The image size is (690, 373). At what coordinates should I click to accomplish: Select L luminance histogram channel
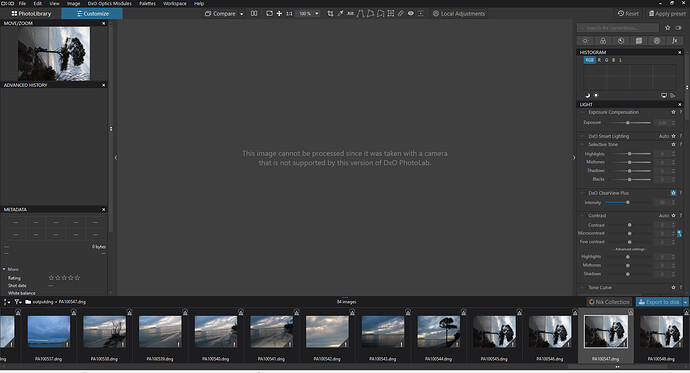[x=621, y=60]
